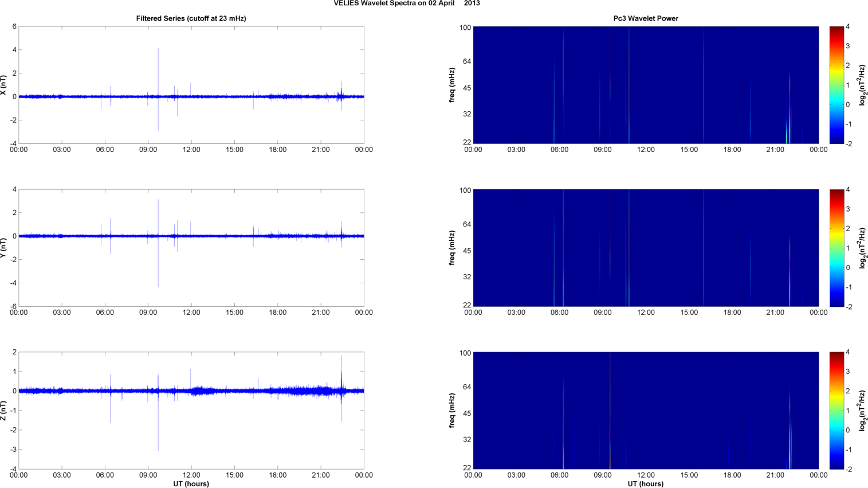Click the orange 09:30 streak in the Z spectrogram
868x488 pixels.
(610, 411)
